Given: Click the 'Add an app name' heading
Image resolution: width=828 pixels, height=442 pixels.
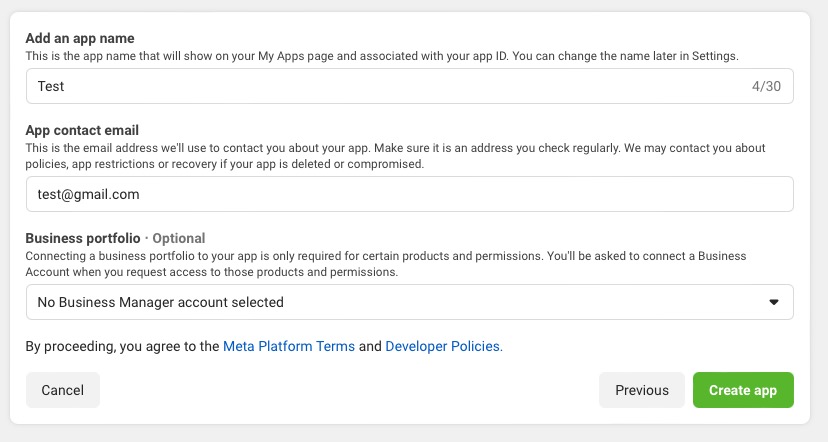Looking at the screenshot, I should [80, 38].
